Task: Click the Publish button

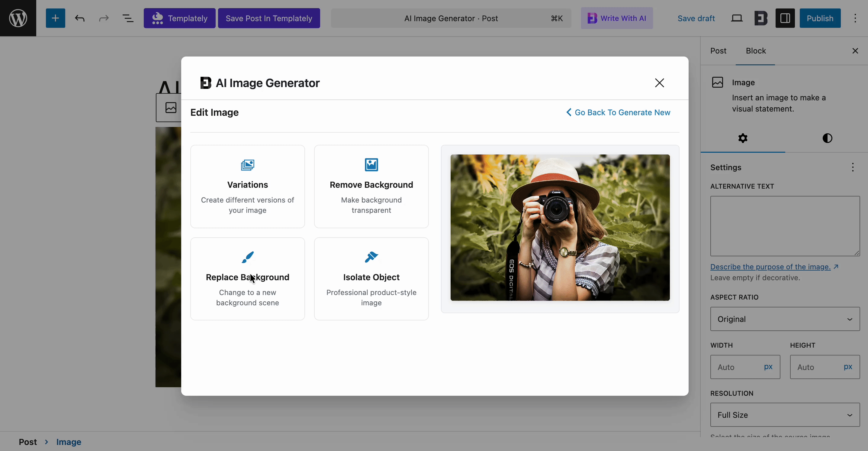Action: 820,18
